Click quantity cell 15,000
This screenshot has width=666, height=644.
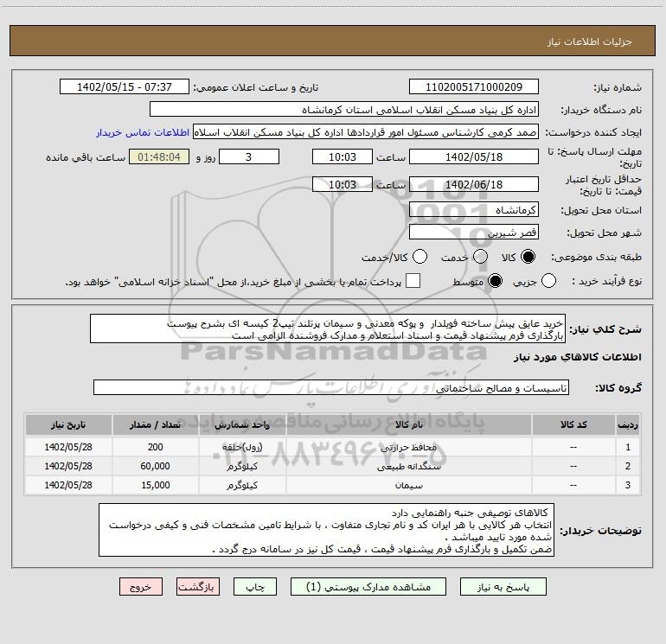point(155,485)
